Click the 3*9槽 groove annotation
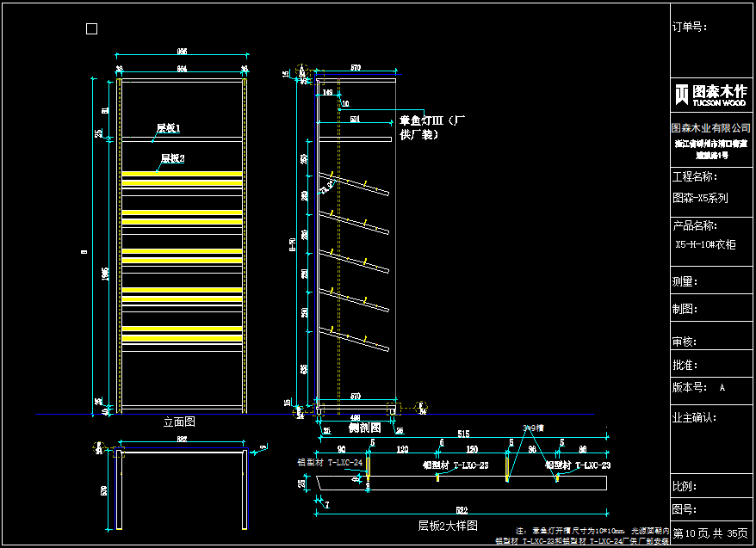This screenshot has width=756, height=548. pyautogui.click(x=535, y=428)
